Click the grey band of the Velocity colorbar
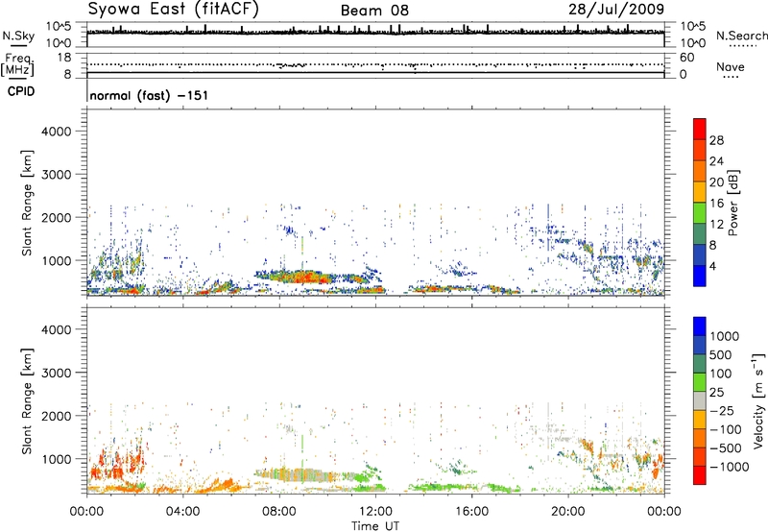 (700, 401)
